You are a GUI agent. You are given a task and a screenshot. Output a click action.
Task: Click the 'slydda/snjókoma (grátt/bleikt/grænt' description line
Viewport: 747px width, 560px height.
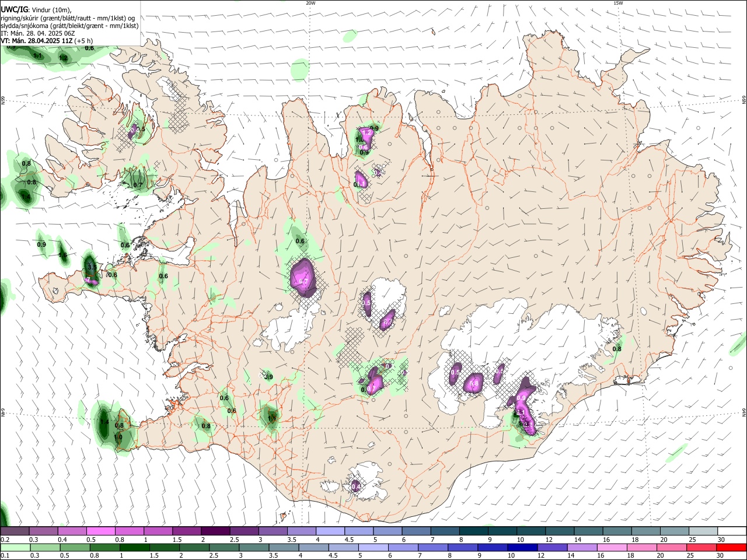coord(69,26)
